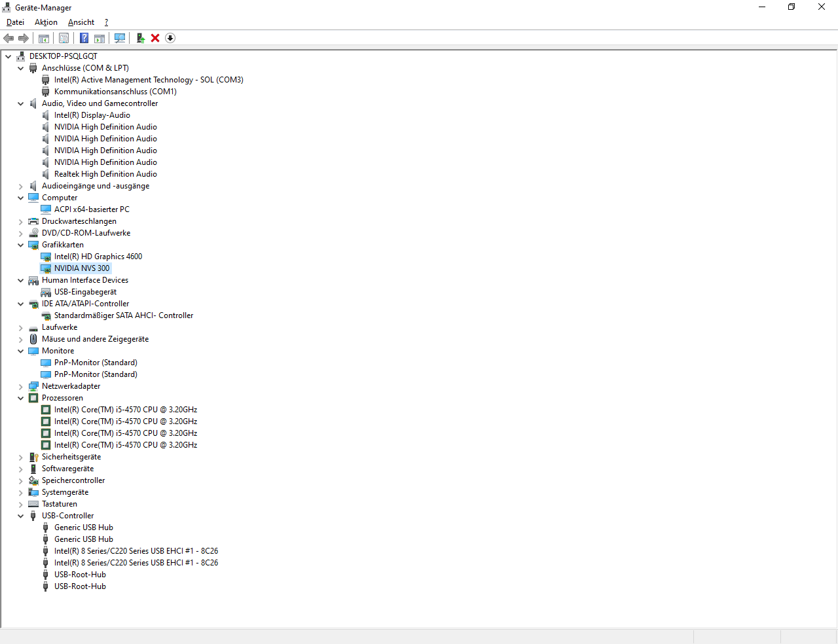Image resolution: width=838 pixels, height=644 pixels.
Task: Collapse the Monitore category
Action: click(x=21, y=351)
